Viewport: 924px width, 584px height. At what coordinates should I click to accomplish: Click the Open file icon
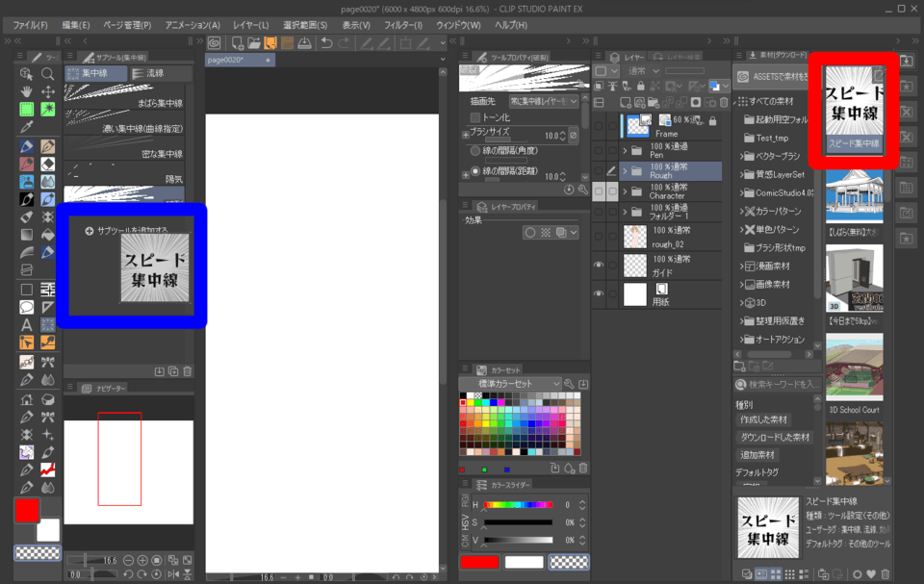[x=254, y=42]
